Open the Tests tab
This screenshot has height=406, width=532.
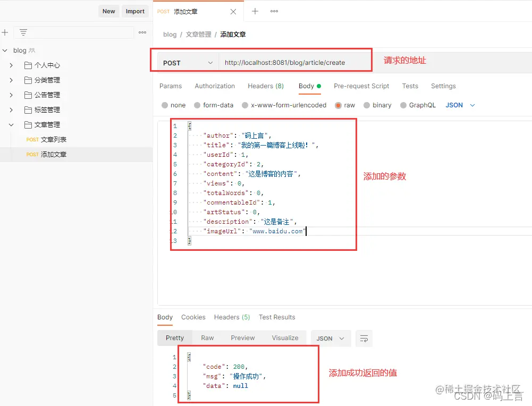point(410,86)
